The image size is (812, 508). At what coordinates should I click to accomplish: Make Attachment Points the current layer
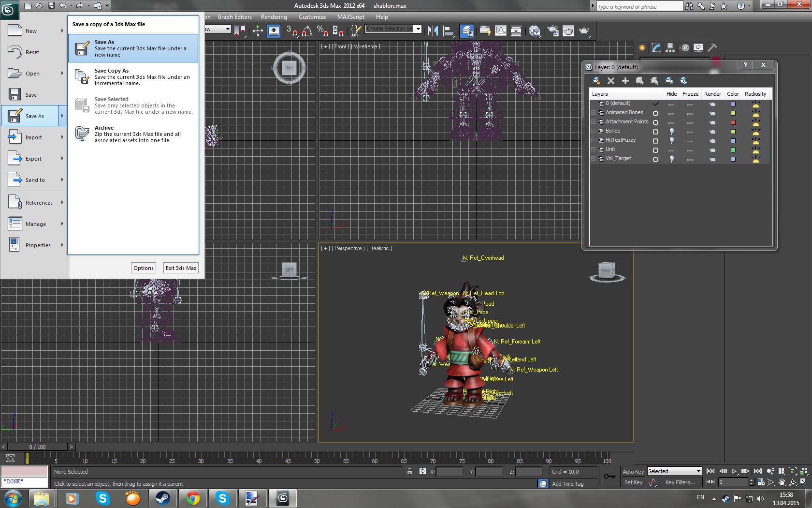655,122
